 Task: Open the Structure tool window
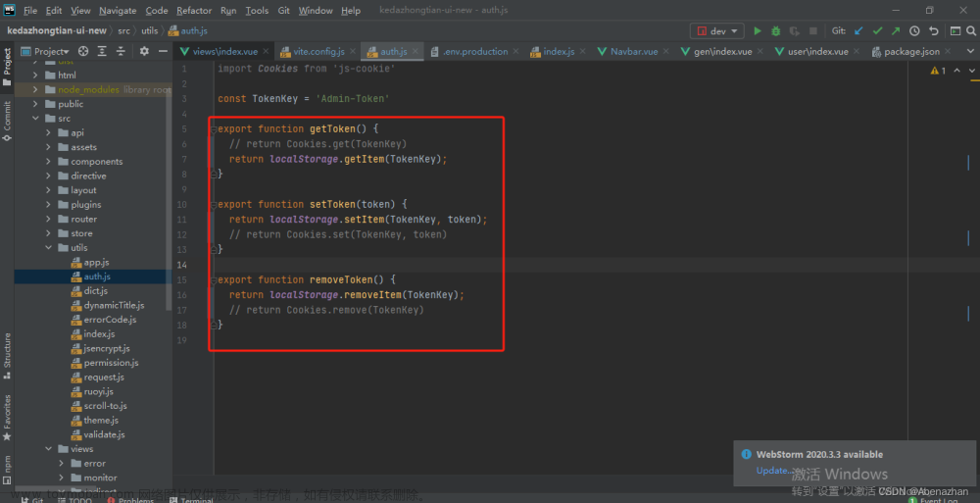click(x=7, y=355)
